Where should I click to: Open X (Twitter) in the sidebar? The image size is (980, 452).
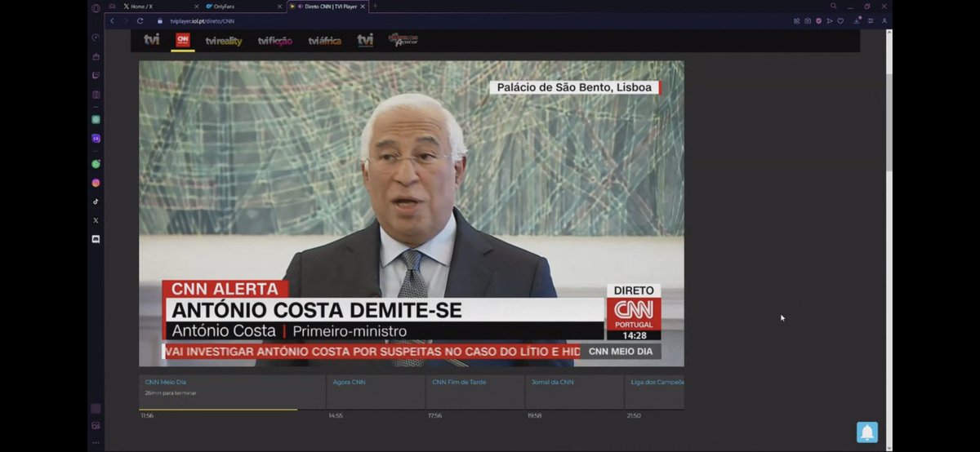point(96,220)
